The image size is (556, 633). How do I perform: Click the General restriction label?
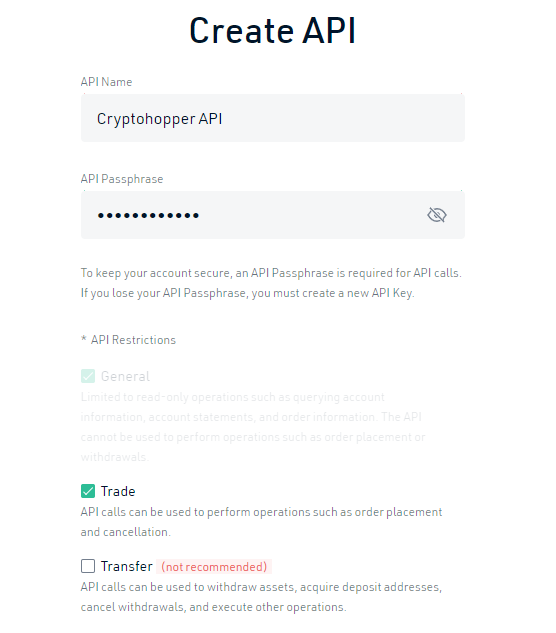125,376
